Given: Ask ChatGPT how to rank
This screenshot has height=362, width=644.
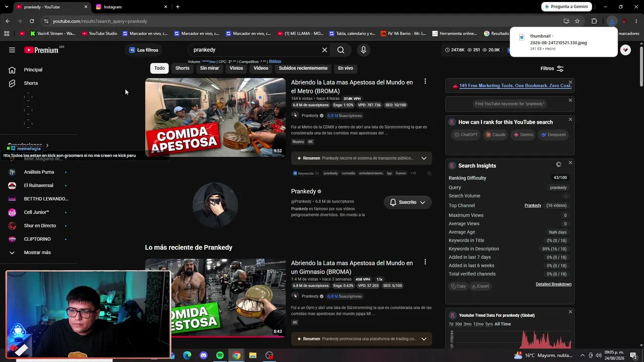Looking at the screenshot, I should coord(466,135).
